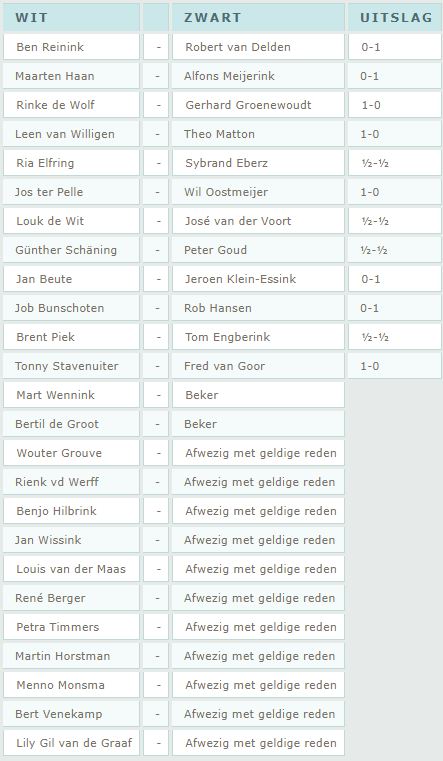Viewport: 443px width, 761px height.
Task: Click the WIT column header
Action: point(71,17)
